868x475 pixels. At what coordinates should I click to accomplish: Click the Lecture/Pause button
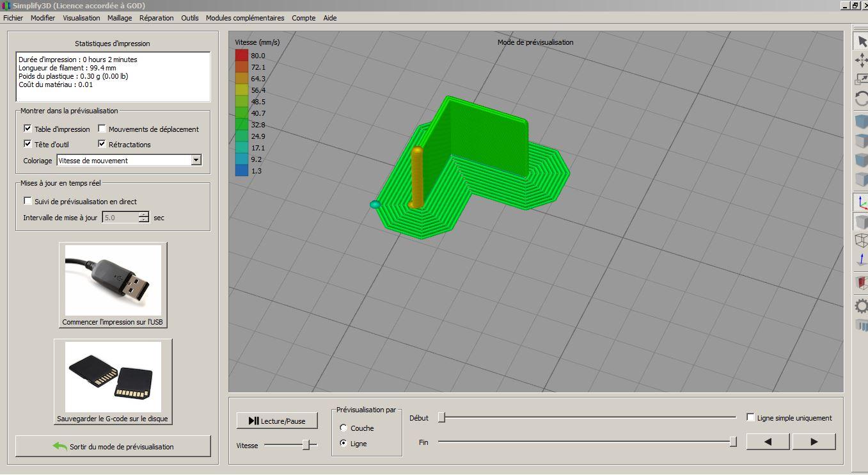pyautogui.click(x=277, y=421)
